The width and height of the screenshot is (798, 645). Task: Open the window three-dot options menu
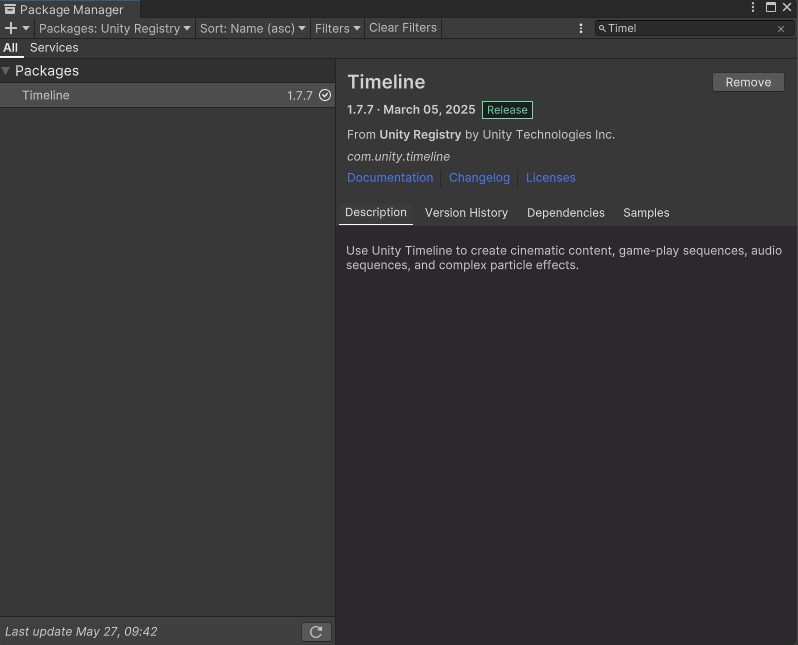753,7
